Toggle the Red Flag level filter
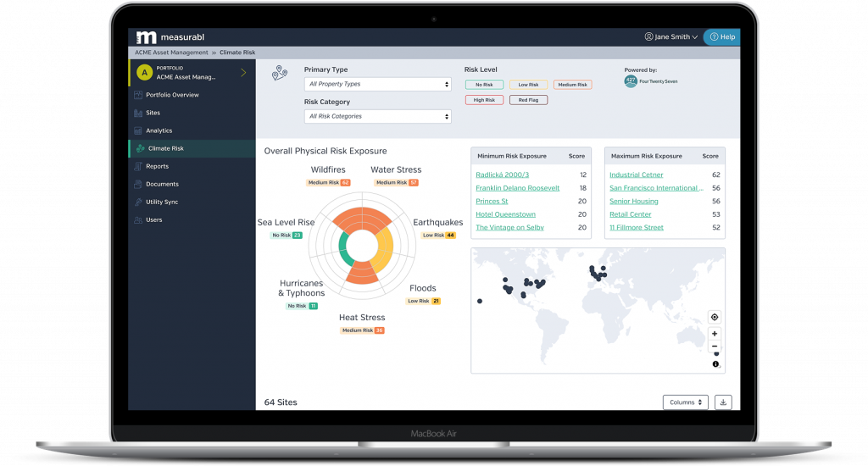Viewport: 868px width, 466px height. click(x=528, y=100)
